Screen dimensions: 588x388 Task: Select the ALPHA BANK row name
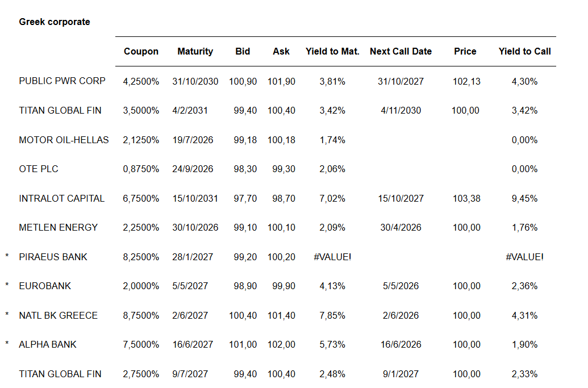[48, 344]
